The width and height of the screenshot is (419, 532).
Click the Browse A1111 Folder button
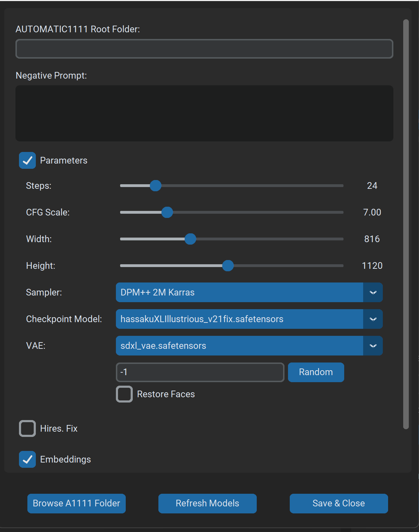pos(77,503)
